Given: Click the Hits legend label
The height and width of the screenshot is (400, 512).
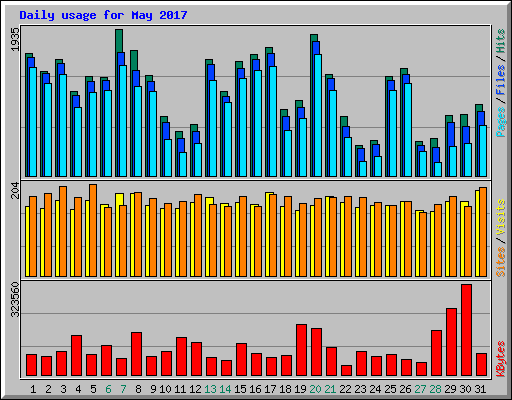Looking at the screenshot, I should coord(501,41).
